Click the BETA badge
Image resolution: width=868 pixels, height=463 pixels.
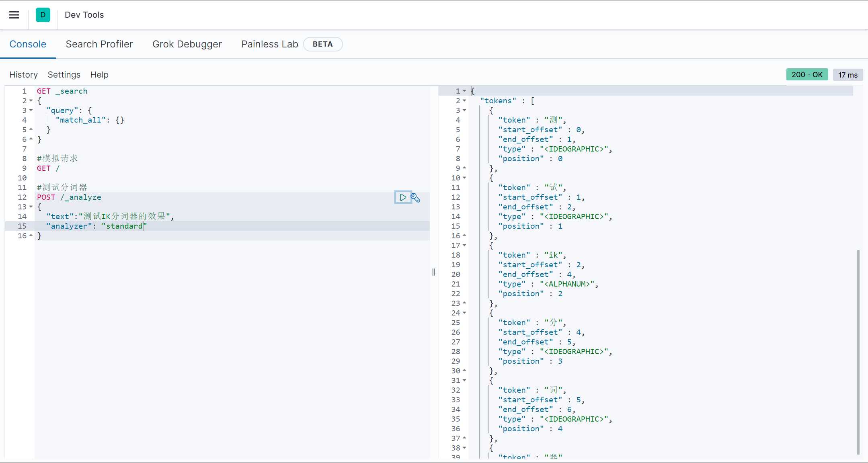323,44
